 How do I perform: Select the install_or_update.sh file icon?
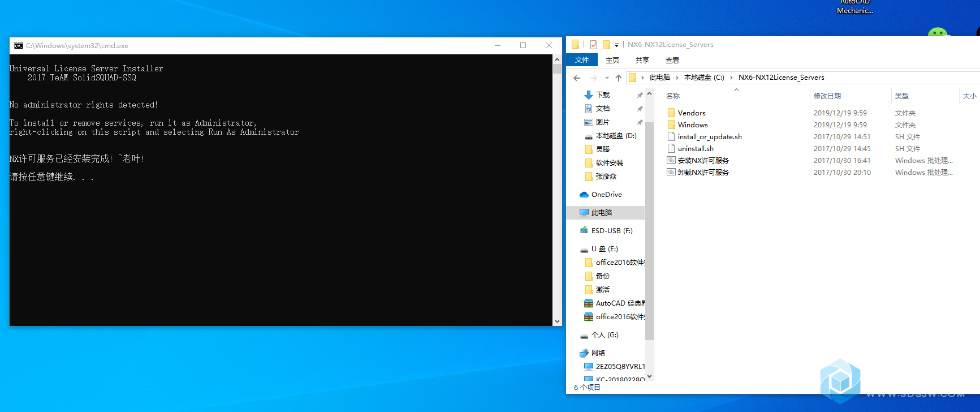[x=671, y=137]
